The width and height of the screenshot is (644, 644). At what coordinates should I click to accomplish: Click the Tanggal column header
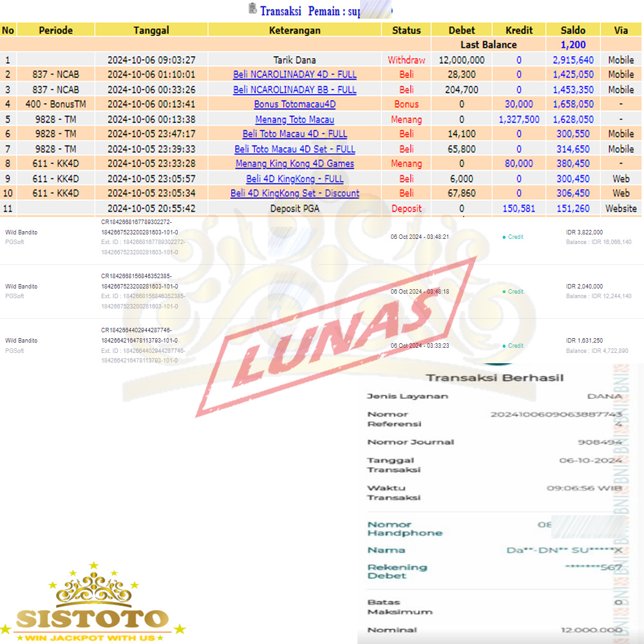(x=151, y=30)
